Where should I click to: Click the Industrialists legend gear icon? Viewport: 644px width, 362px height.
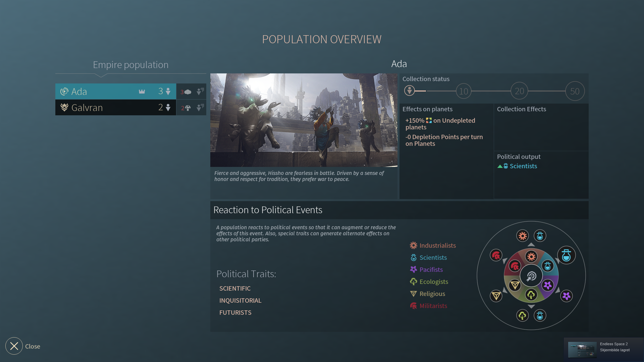pyautogui.click(x=414, y=246)
